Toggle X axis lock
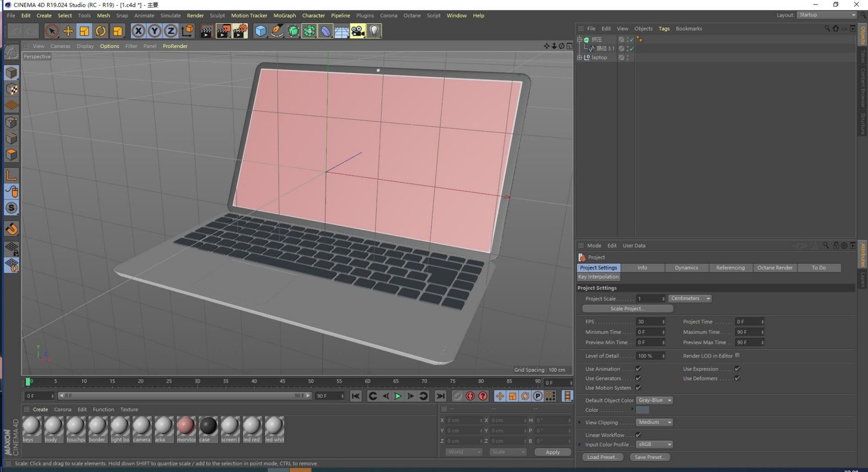868x472 pixels. [138, 31]
